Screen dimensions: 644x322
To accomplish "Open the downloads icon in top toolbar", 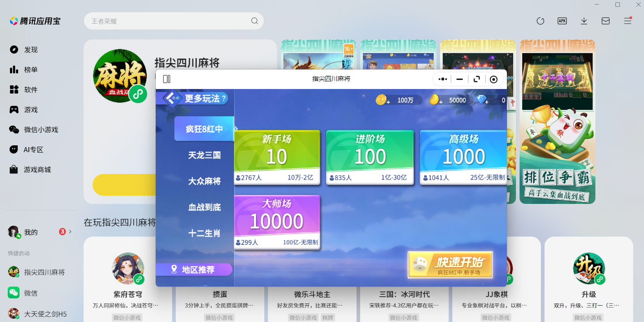I will tap(584, 21).
